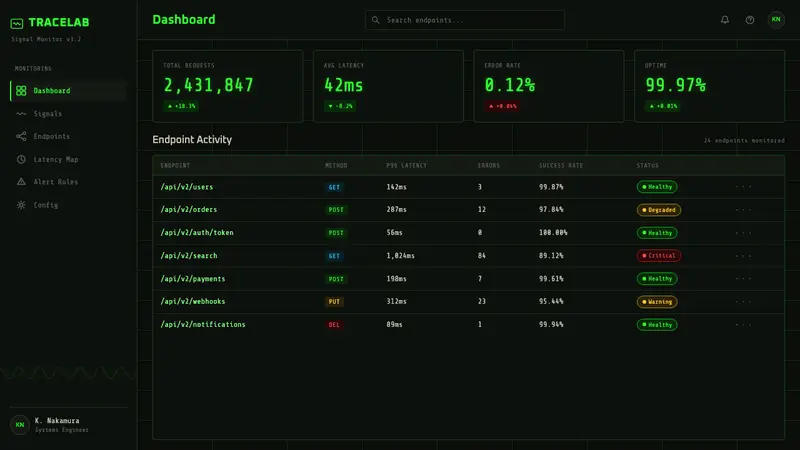Click the PUT method tag
This screenshot has height=450, width=800.
tap(334, 302)
